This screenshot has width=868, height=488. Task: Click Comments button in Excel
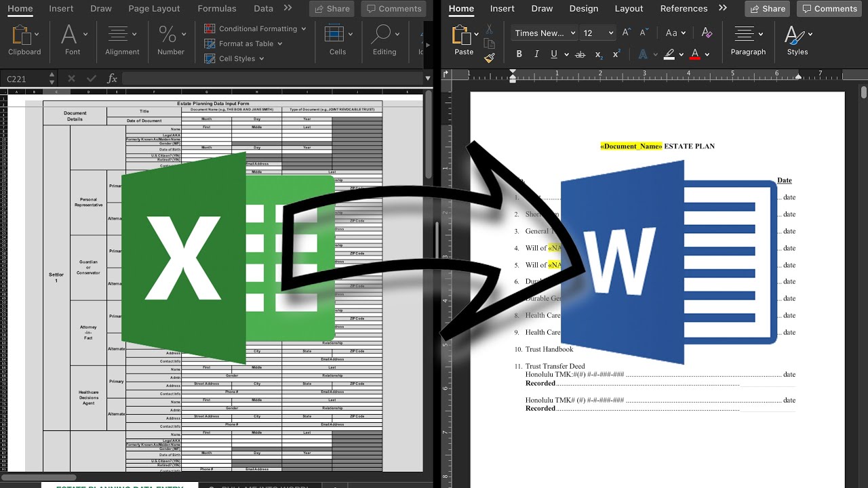(x=393, y=9)
